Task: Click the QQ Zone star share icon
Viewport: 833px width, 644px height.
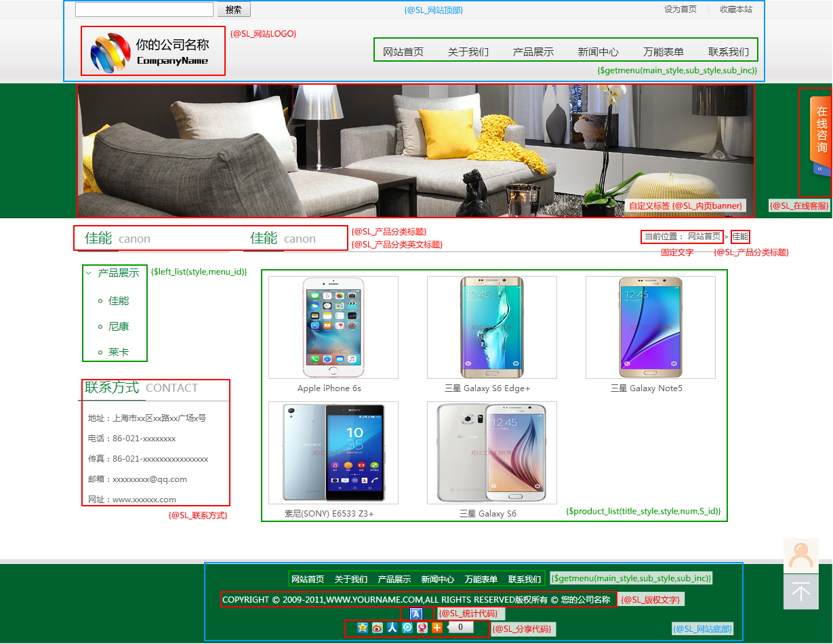Action: 363,628
